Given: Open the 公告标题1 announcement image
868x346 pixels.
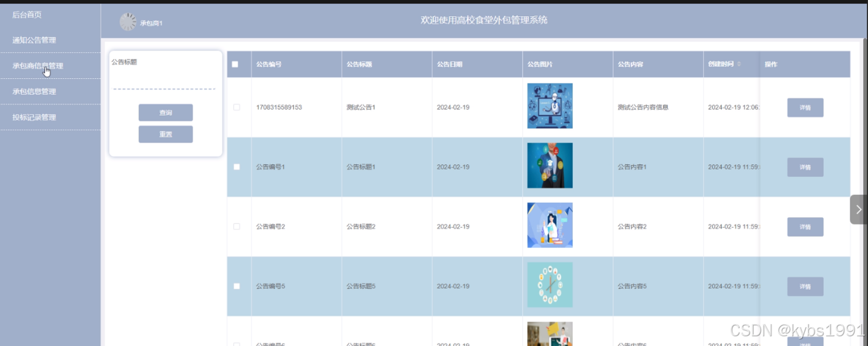Looking at the screenshot, I should [x=549, y=165].
